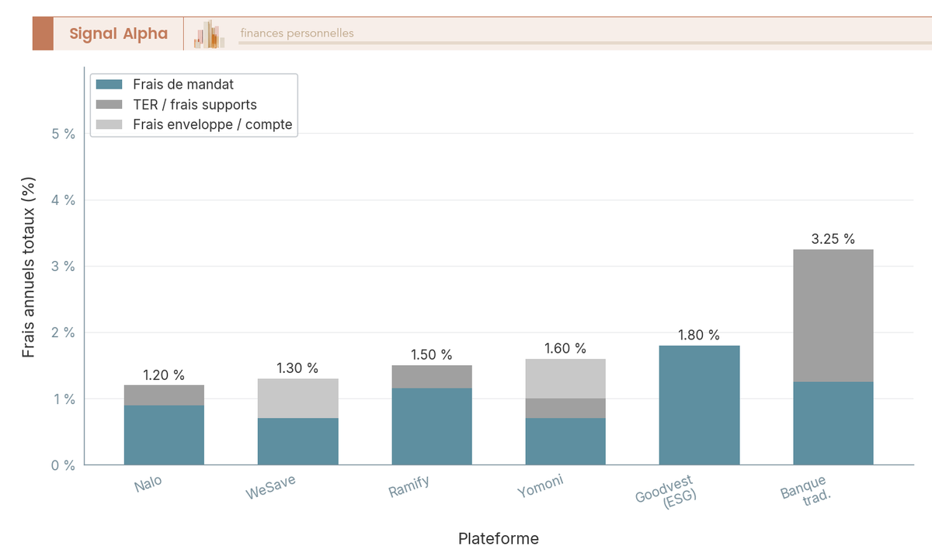Click the '2 %' y-axis tick

[x=63, y=332]
